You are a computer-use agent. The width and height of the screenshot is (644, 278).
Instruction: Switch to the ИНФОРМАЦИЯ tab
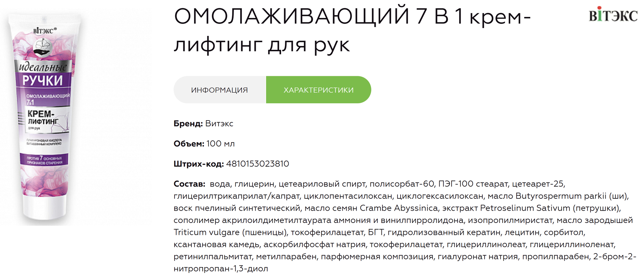click(x=219, y=90)
